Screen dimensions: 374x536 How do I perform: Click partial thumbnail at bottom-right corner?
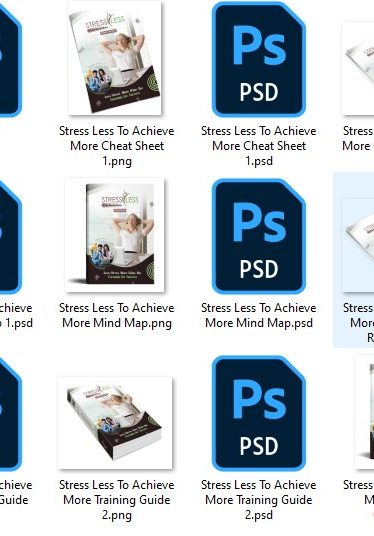(365, 412)
